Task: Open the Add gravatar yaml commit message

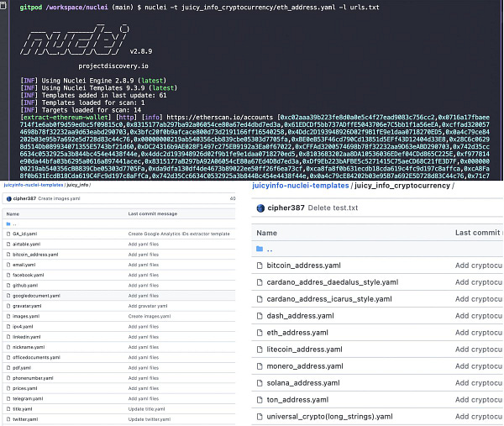Action: (148, 306)
